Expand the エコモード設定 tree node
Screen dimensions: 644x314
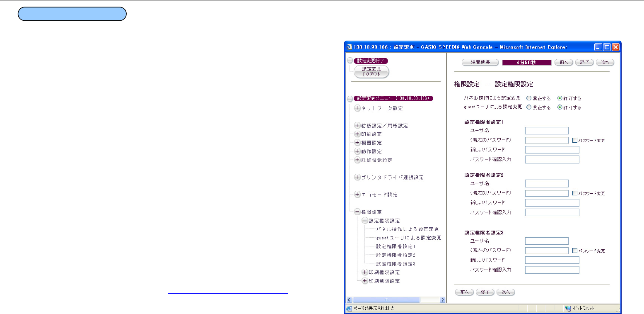(x=357, y=194)
